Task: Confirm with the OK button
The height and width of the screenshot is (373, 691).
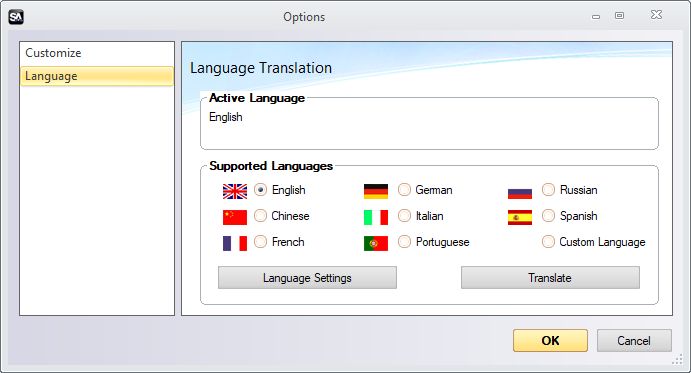Action: click(550, 340)
